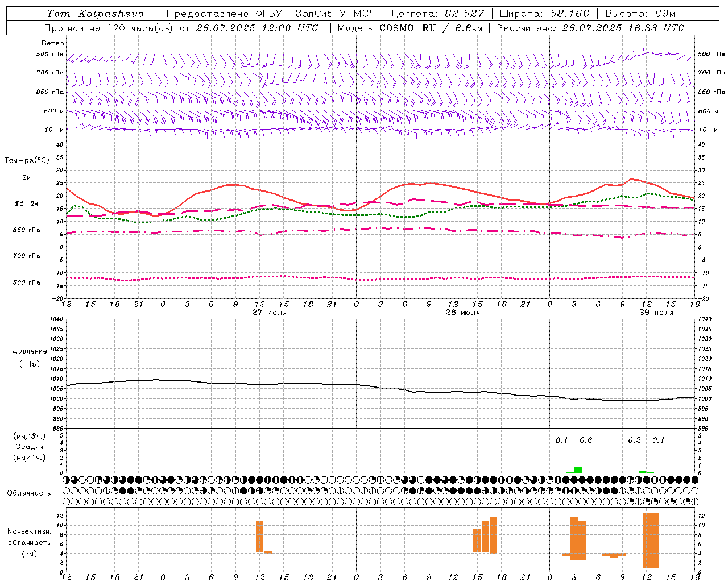Click the 'Давление' pressure panel label

coord(30,351)
